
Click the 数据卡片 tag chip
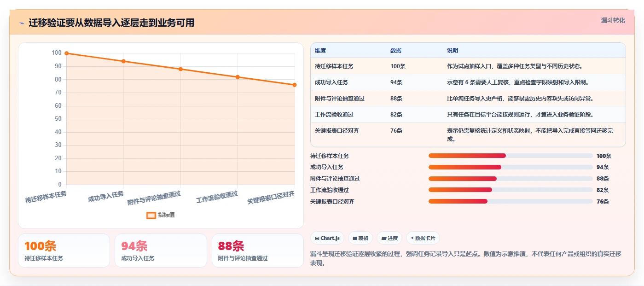[423, 238]
